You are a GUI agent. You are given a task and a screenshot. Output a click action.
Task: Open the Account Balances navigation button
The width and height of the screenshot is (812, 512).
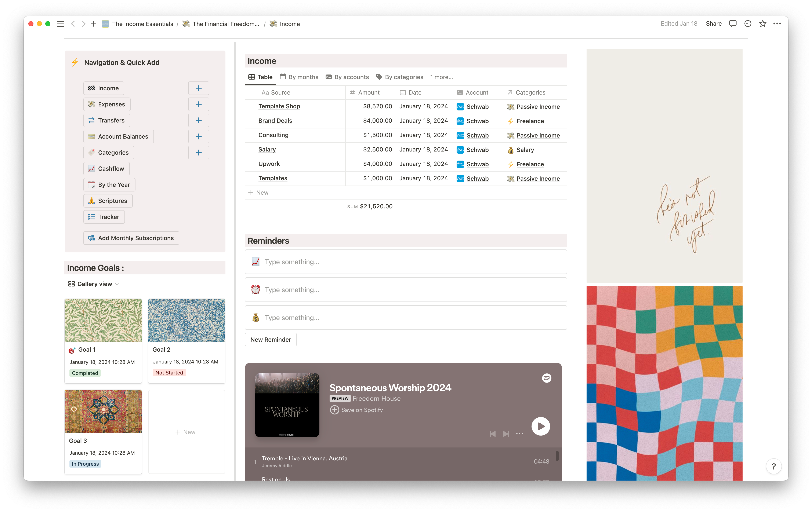pyautogui.click(x=118, y=136)
